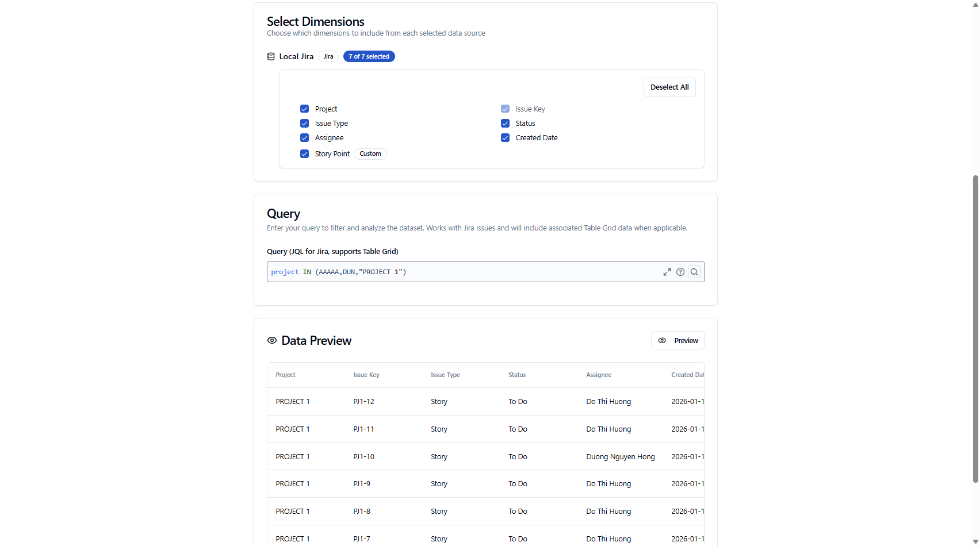Click the Story Point label
The width and height of the screenshot is (980, 546).
coord(332,153)
